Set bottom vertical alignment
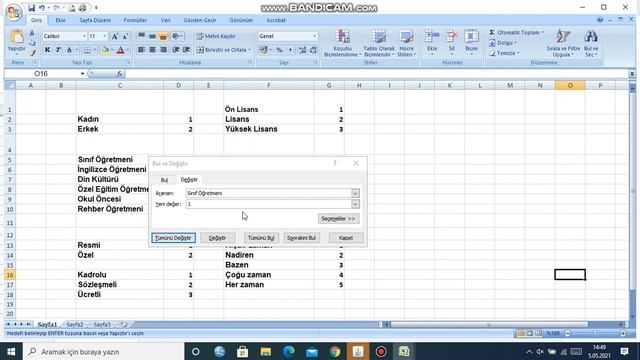This screenshot has height=360, width=640. click(163, 36)
